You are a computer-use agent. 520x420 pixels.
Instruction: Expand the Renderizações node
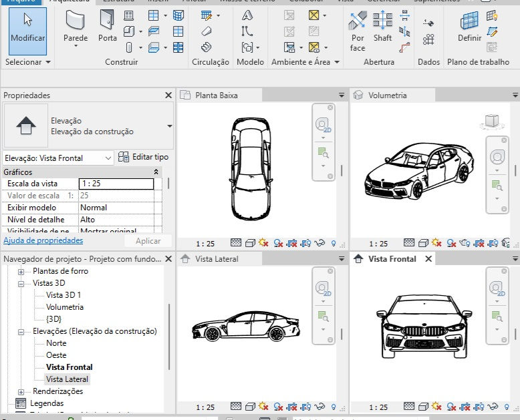click(21, 392)
